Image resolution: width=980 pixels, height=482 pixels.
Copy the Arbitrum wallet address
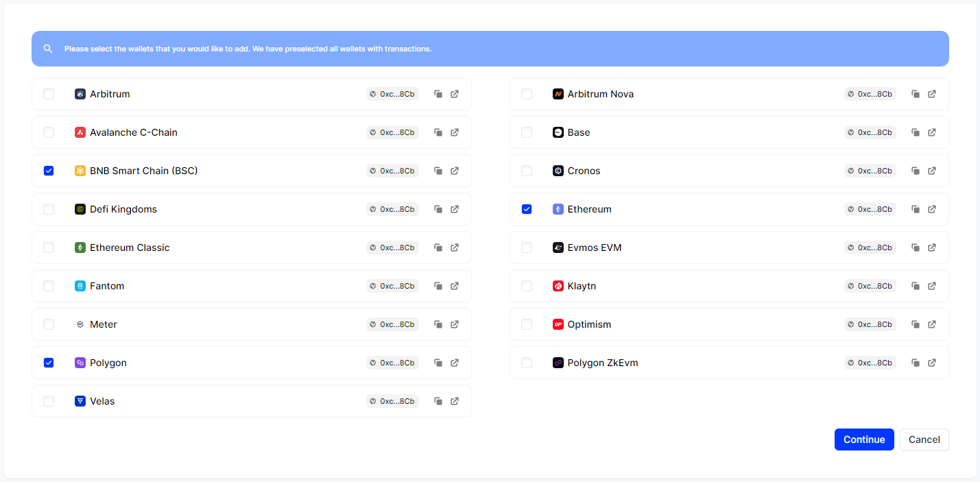pos(438,94)
